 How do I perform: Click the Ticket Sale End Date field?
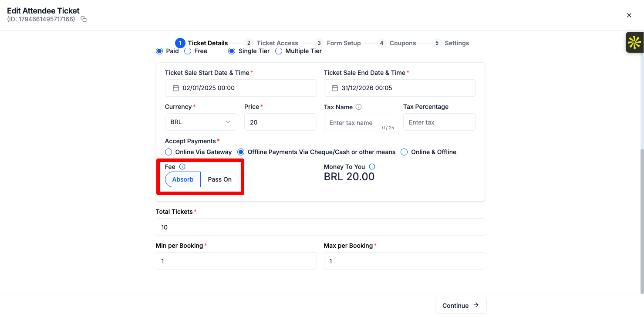(400, 88)
